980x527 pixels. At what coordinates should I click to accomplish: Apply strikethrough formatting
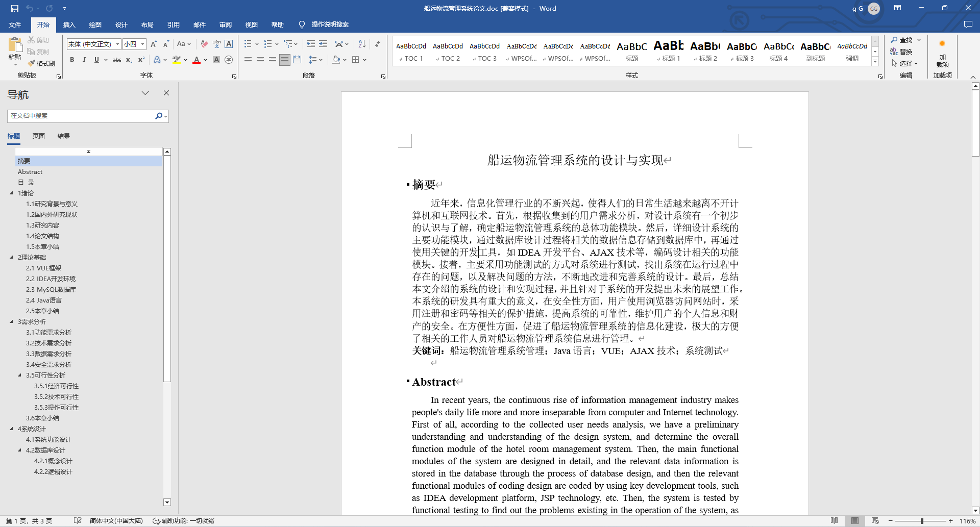coord(117,60)
